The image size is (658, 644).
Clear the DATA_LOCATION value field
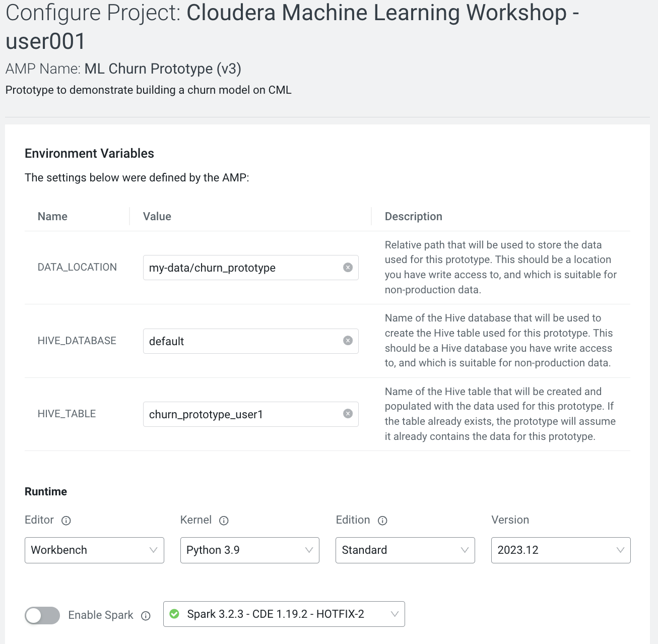point(348,268)
